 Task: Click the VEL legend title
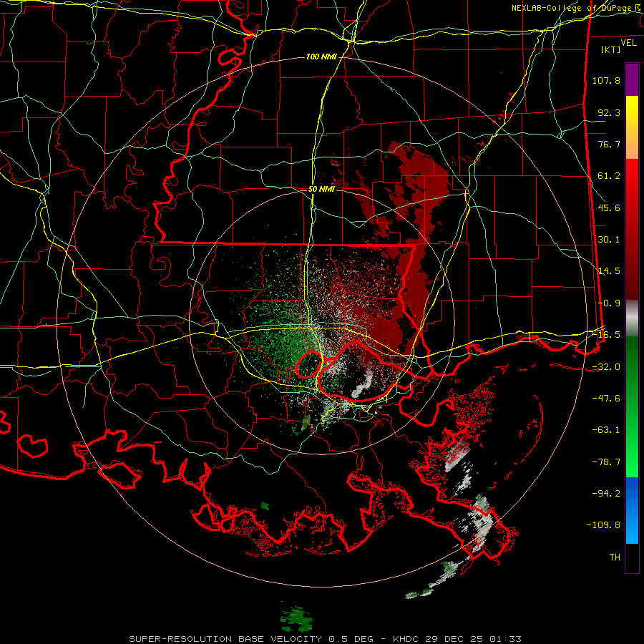[x=628, y=43]
